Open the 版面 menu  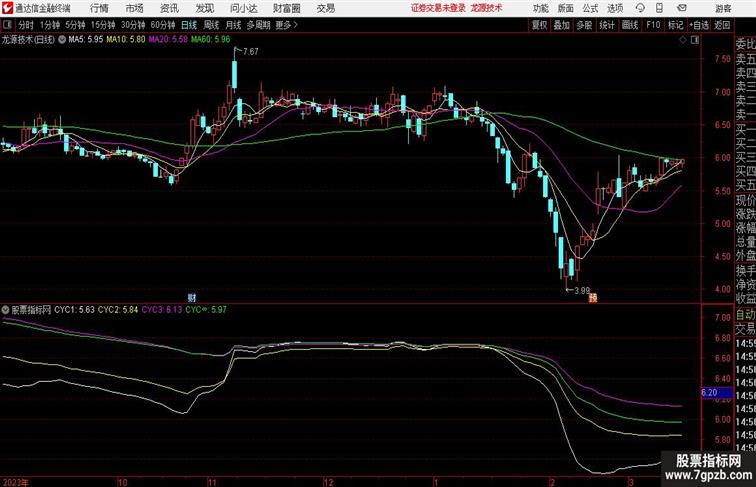click(x=565, y=8)
